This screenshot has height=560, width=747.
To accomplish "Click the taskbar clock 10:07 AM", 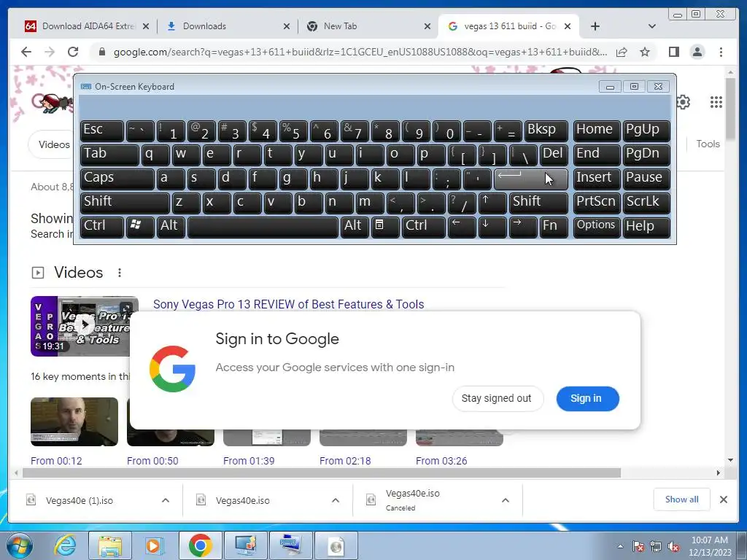I will pos(709,546).
